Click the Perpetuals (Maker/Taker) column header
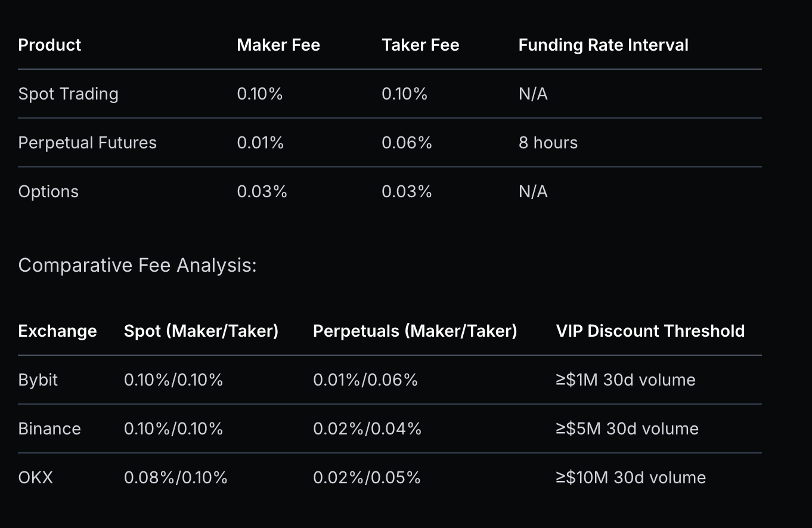 click(x=415, y=331)
